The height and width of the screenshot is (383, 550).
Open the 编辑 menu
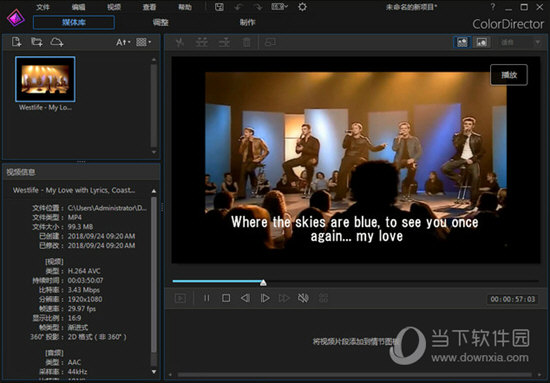pyautogui.click(x=78, y=7)
